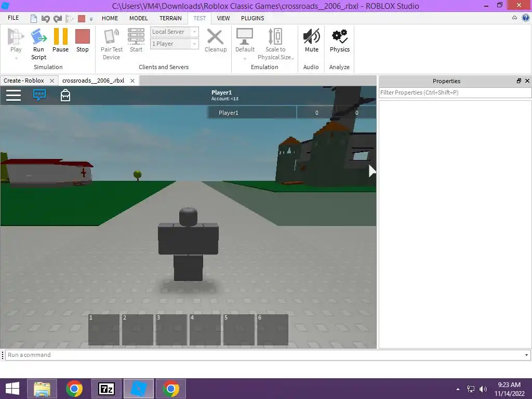Open the quick access toolbar customize arrow
The image size is (532, 399).
click(x=91, y=19)
